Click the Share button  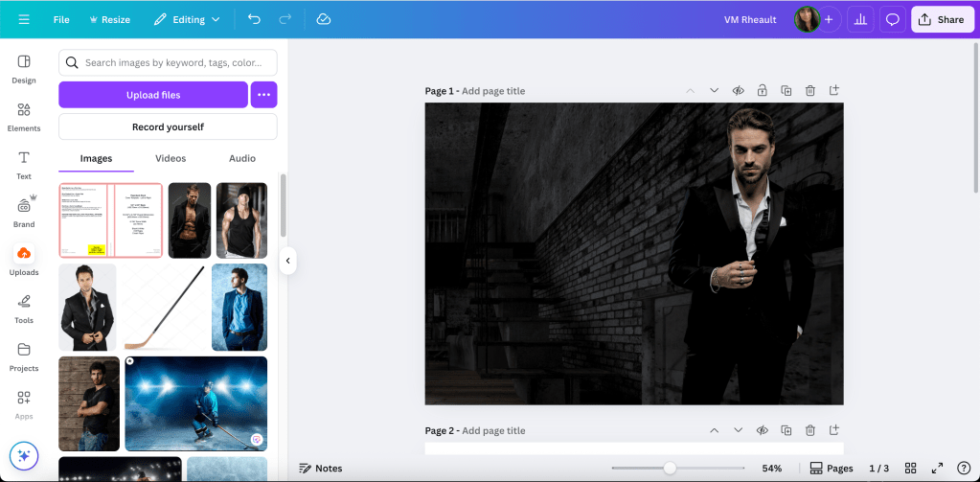point(942,19)
